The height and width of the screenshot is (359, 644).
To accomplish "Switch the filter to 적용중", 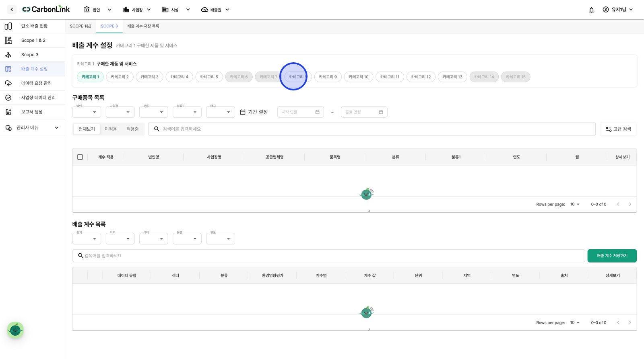I will (132, 129).
